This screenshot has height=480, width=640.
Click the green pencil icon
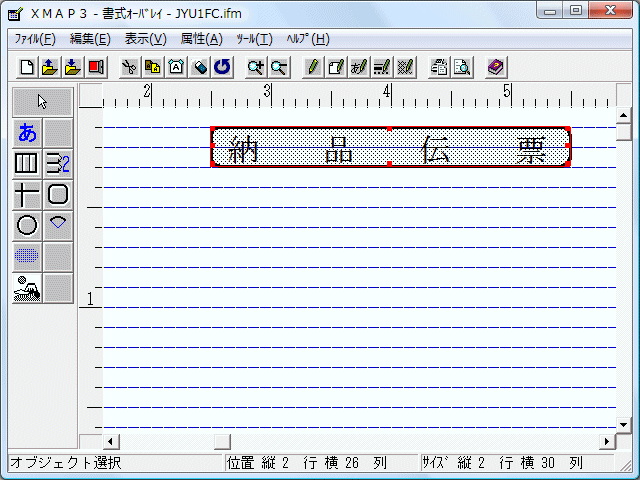click(313, 67)
